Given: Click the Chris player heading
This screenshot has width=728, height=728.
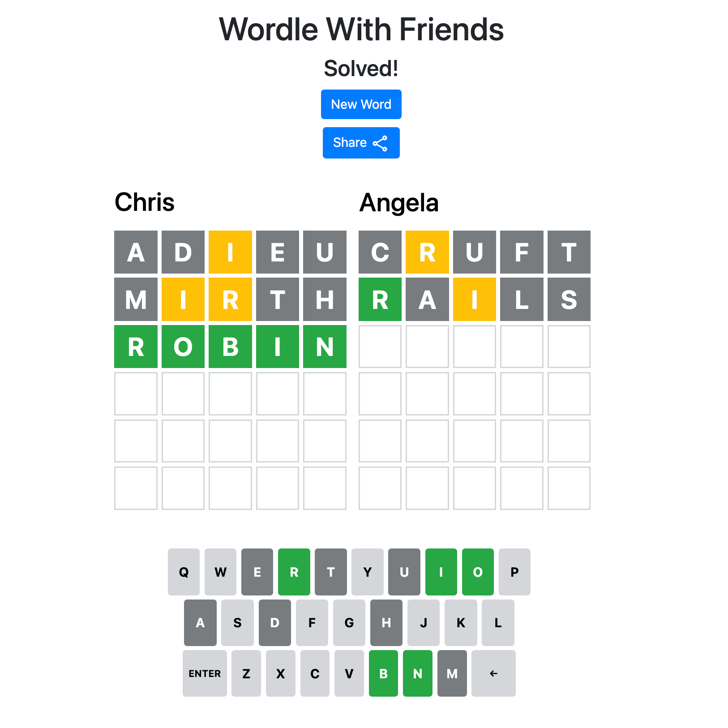Looking at the screenshot, I should pos(145,202).
